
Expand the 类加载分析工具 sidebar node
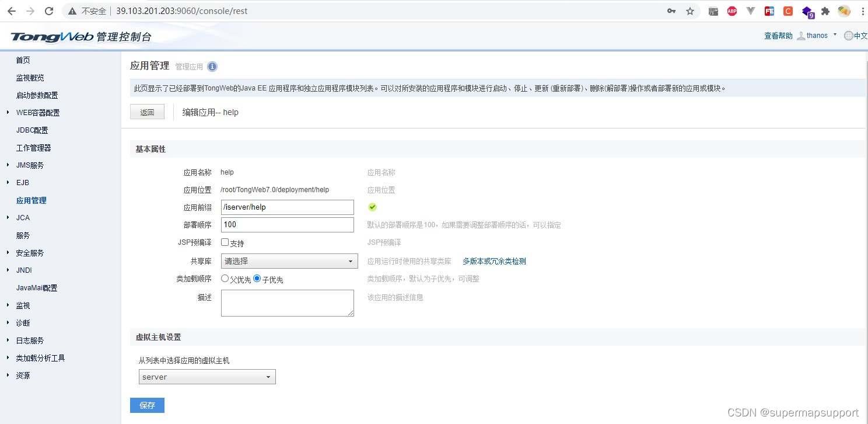8,357
